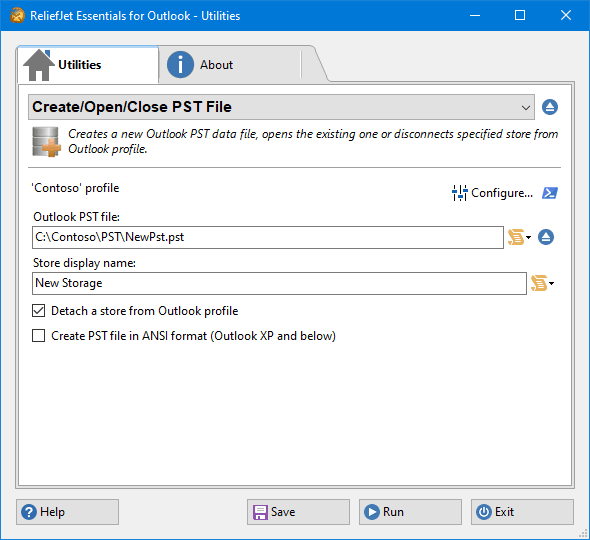Uncheck Detach a store from Outlook profile
The width and height of the screenshot is (590, 540).
pyautogui.click(x=38, y=311)
